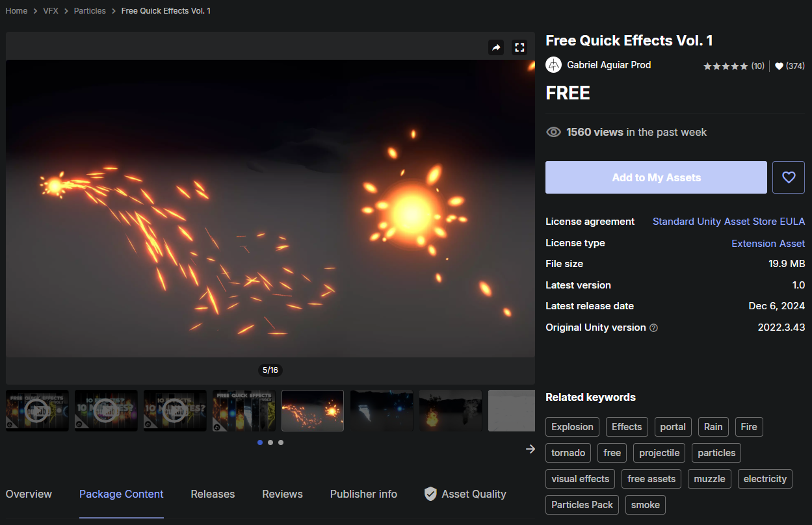
Task: Select the free assets keyword tag
Action: click(x=651, y=479)
